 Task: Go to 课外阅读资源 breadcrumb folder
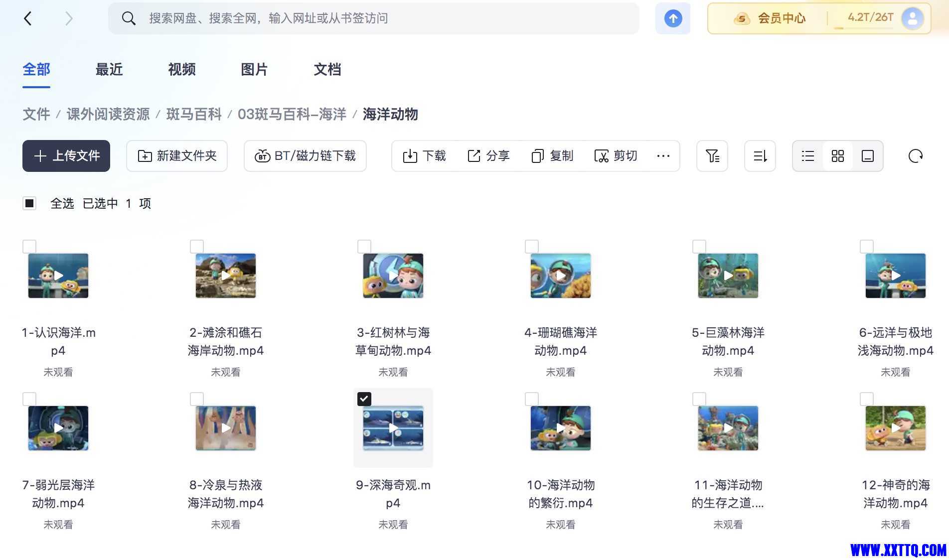[108, 115]
